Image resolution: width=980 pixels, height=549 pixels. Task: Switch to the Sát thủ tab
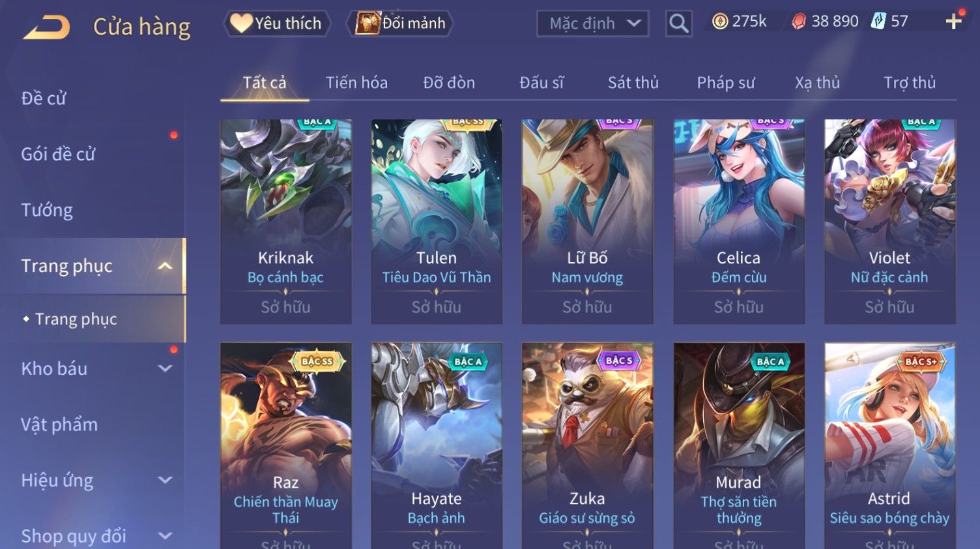point(633,83)
